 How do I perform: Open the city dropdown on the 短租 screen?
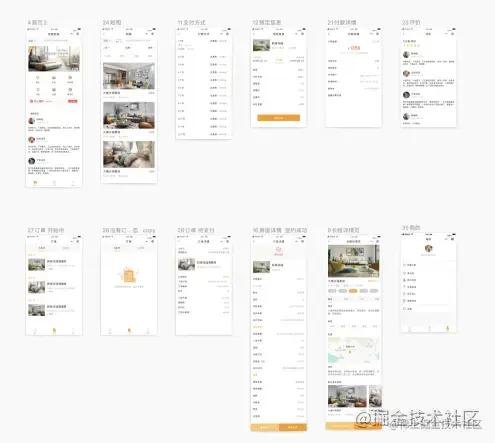click(107, 41)
